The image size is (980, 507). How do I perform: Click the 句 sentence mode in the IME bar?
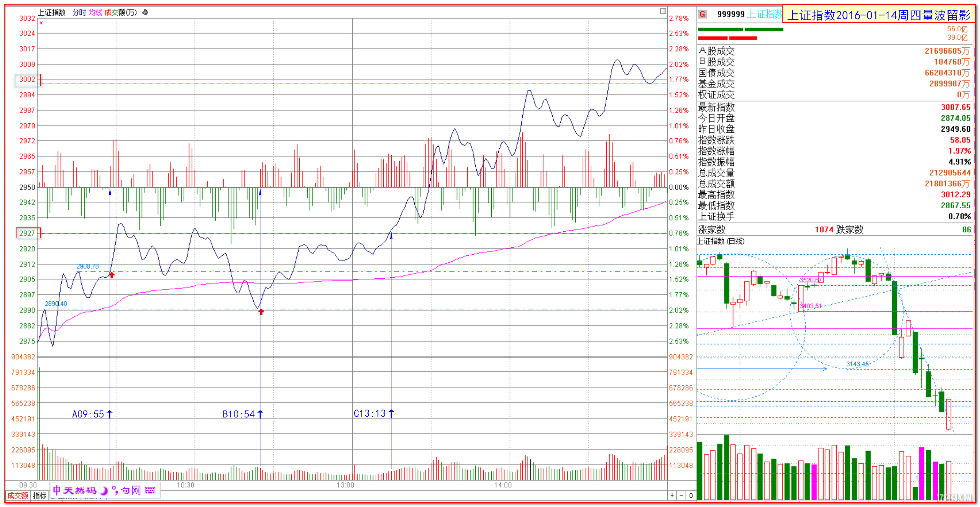click(x=125, y=491)
